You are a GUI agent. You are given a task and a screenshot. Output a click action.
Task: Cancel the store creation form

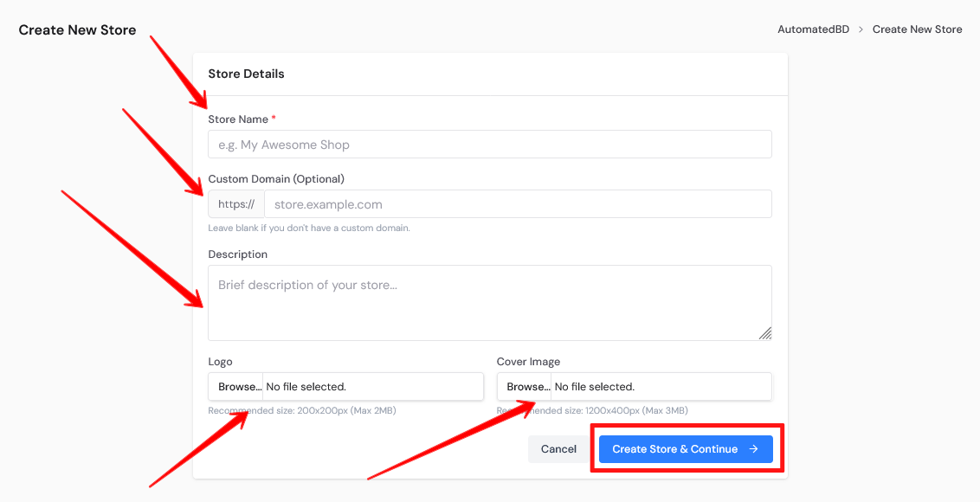558,449
